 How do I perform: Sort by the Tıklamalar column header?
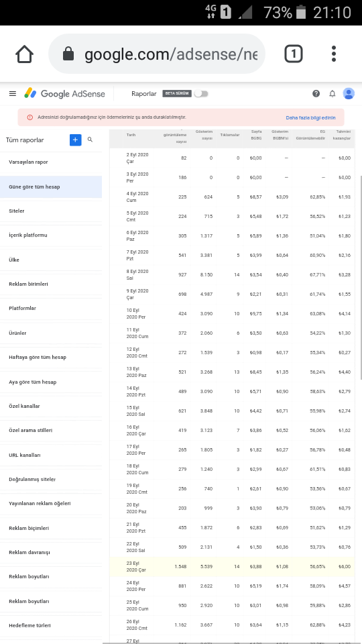coord(230,135)
